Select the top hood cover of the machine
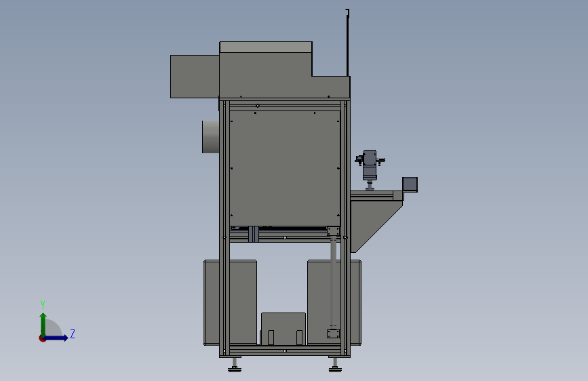 [284, 71]
